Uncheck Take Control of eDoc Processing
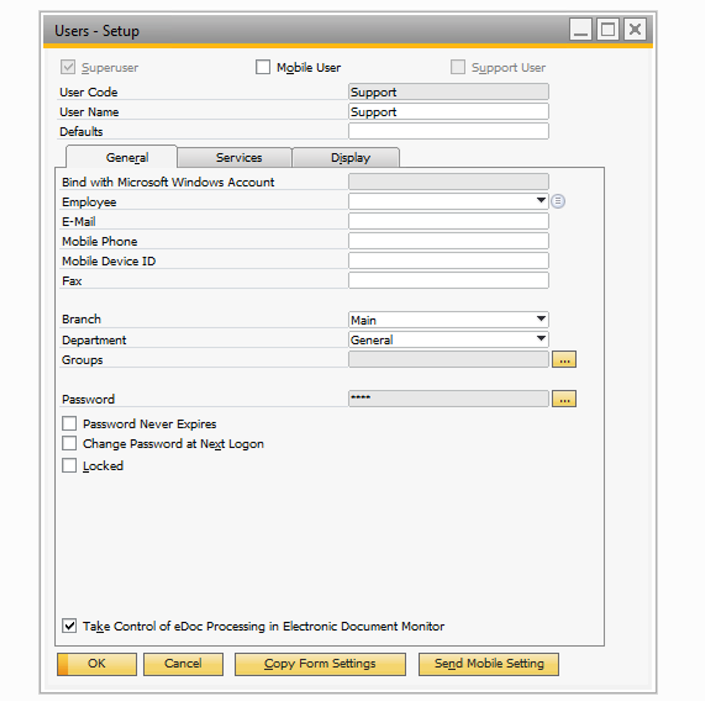The width and height of the screenshot is (706, 702). (69, 626)
